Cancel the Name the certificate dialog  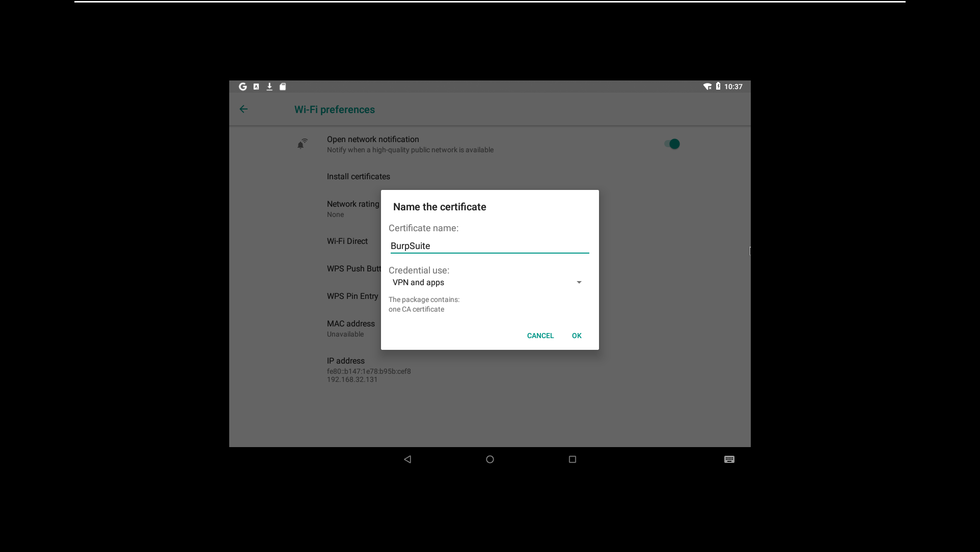540,336
